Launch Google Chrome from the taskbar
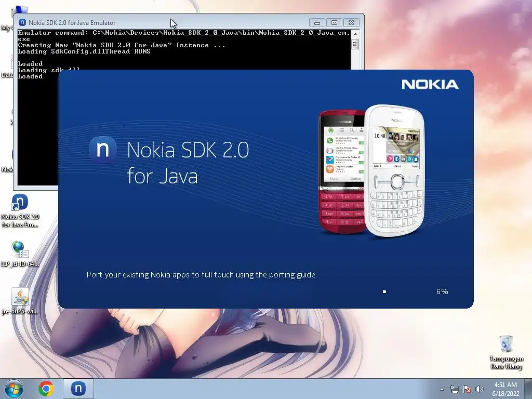Screen dimensions: 532x399 [46, 389]
